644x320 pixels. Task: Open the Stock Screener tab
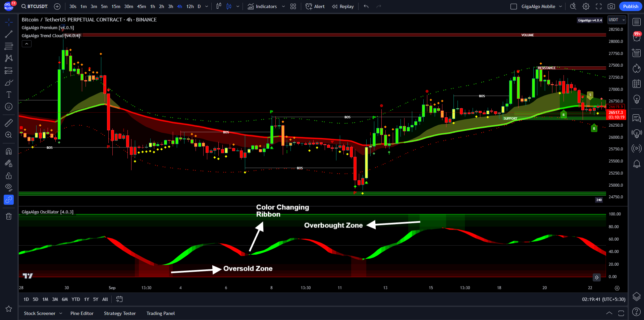40,313
